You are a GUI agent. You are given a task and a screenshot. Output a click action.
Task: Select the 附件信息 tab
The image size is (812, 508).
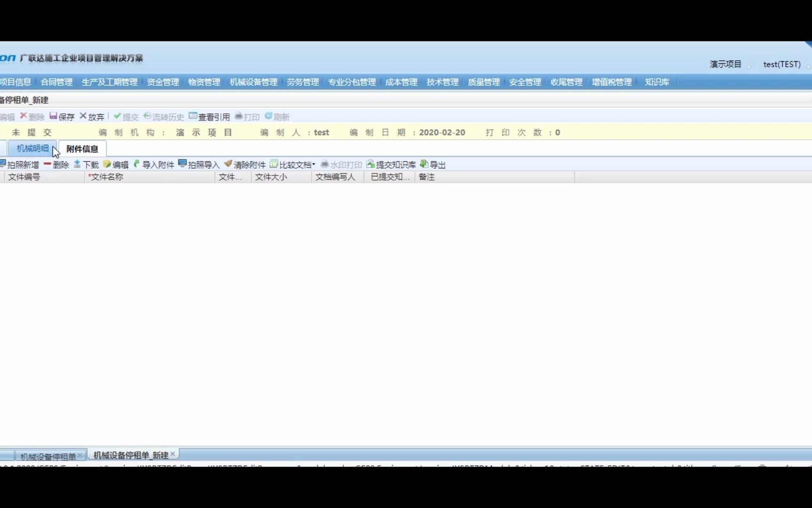[x=82, y=149]
